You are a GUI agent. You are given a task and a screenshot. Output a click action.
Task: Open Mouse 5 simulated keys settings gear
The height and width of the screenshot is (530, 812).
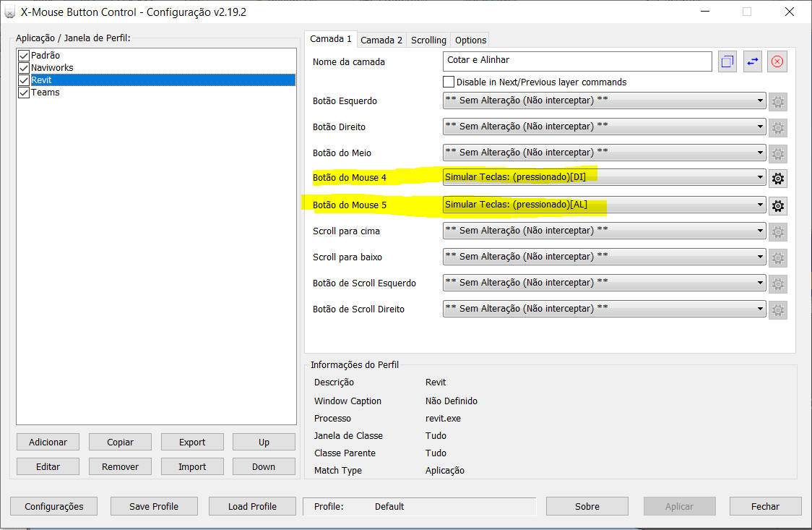[x=777, y=205]
